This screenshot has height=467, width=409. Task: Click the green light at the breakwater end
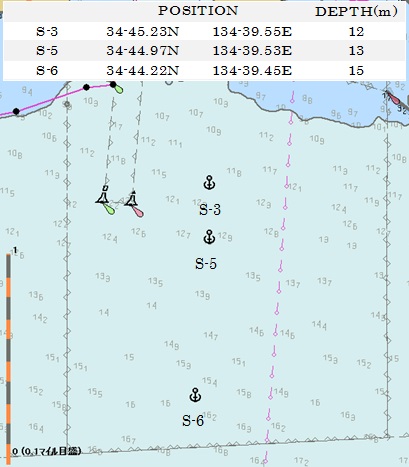(x=116, y=87)
